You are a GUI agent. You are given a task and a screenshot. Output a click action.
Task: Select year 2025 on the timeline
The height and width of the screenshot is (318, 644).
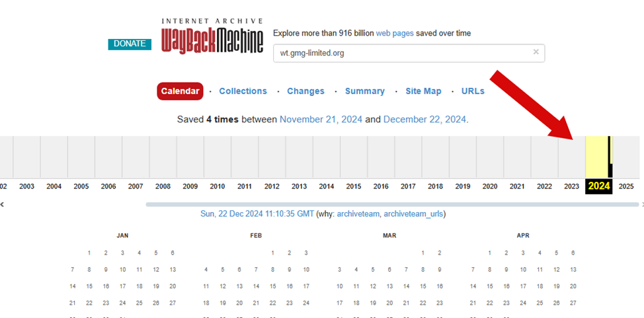(626, 186)
